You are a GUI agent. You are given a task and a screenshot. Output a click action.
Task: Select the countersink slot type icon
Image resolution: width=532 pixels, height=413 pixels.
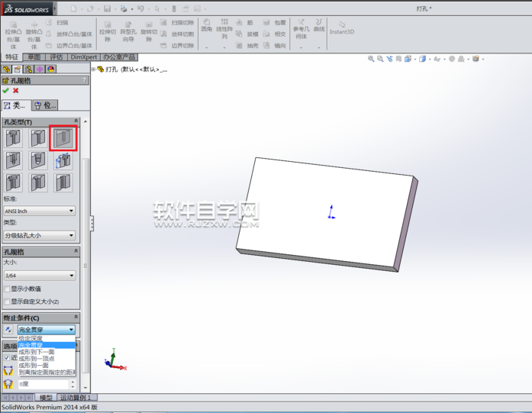tap(38, 182)
